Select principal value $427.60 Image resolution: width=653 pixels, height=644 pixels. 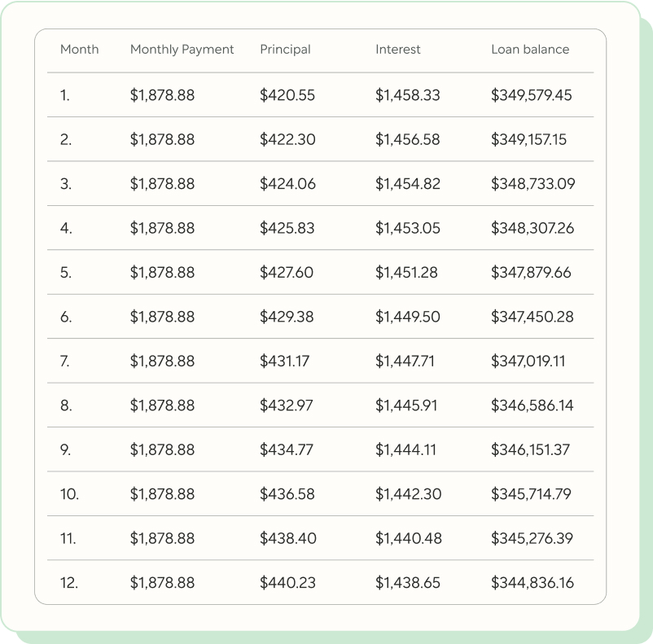click(287, 273)
